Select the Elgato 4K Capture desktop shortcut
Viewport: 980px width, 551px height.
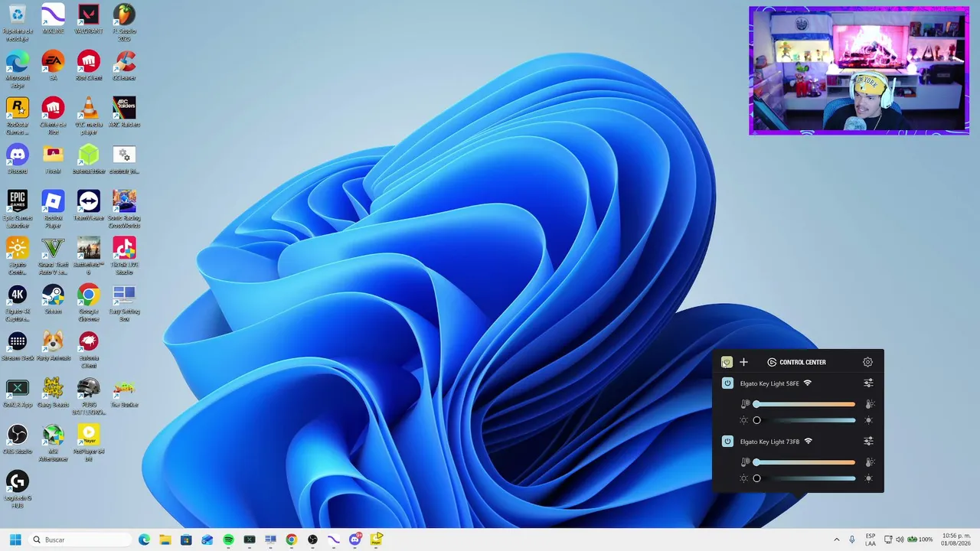click(17, 303)
